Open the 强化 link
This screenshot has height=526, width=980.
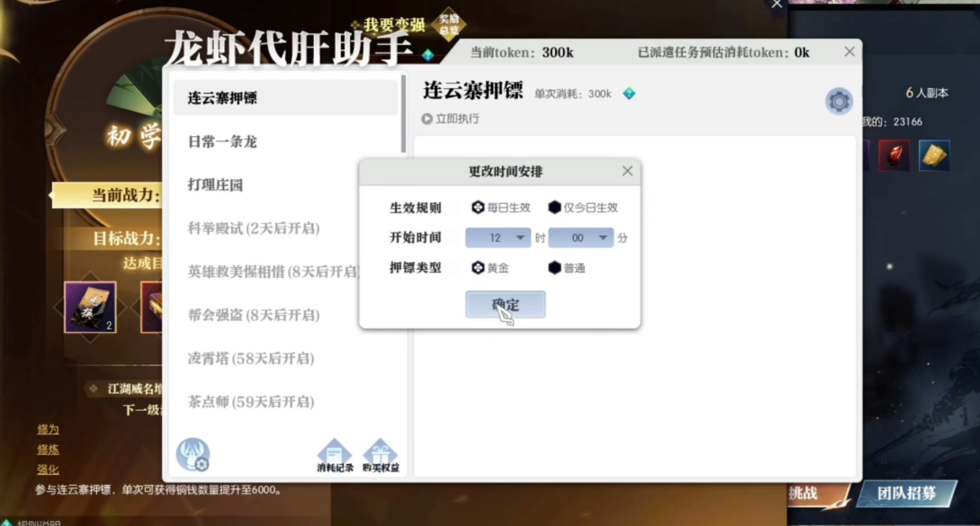click(x=48, y=470)
